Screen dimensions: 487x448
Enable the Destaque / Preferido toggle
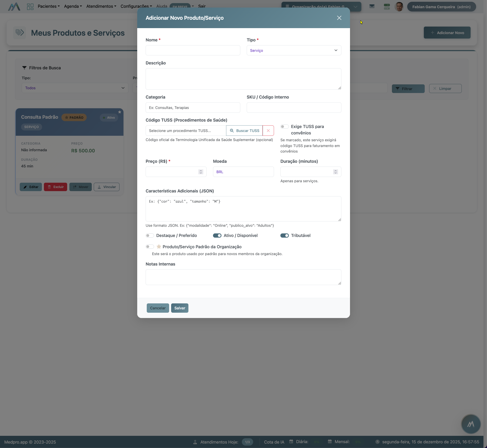tap(150, 236)
